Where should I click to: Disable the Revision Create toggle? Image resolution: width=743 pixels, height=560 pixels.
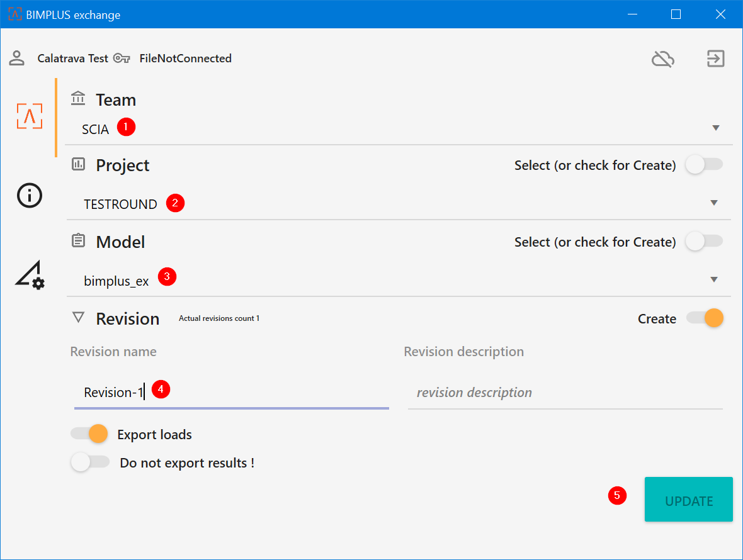coord(705,318)
